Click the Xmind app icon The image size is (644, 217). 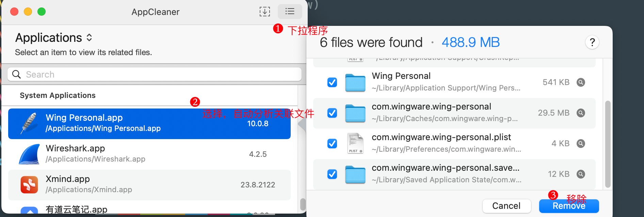coord(29,185)
